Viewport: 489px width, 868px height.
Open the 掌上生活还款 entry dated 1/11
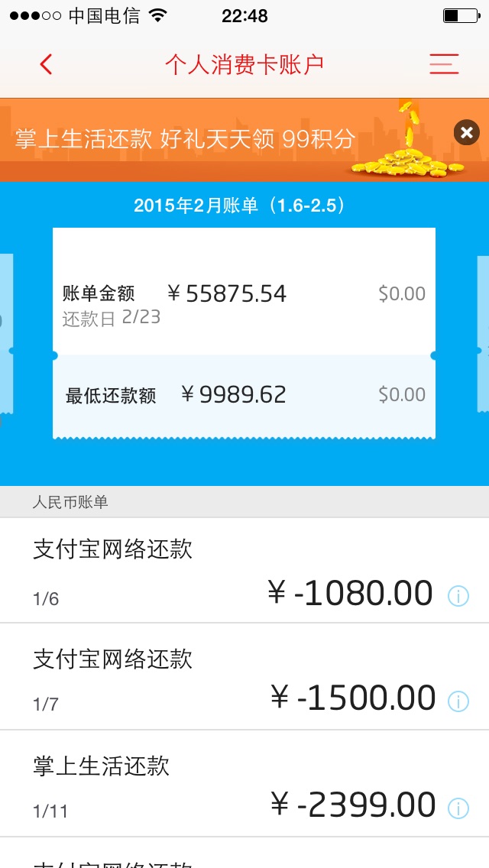click(x=153, y=784)
